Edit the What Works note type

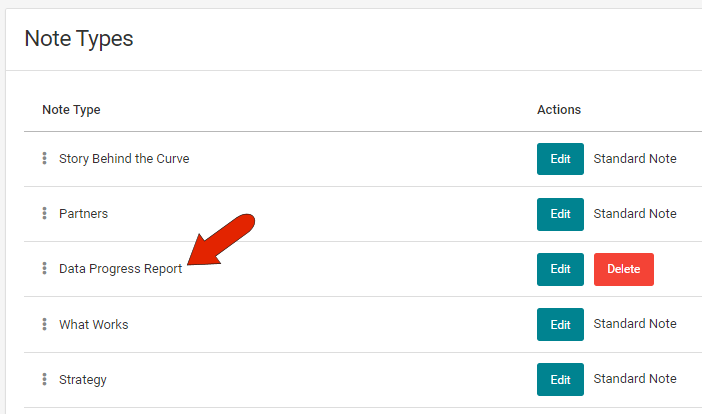560,324
